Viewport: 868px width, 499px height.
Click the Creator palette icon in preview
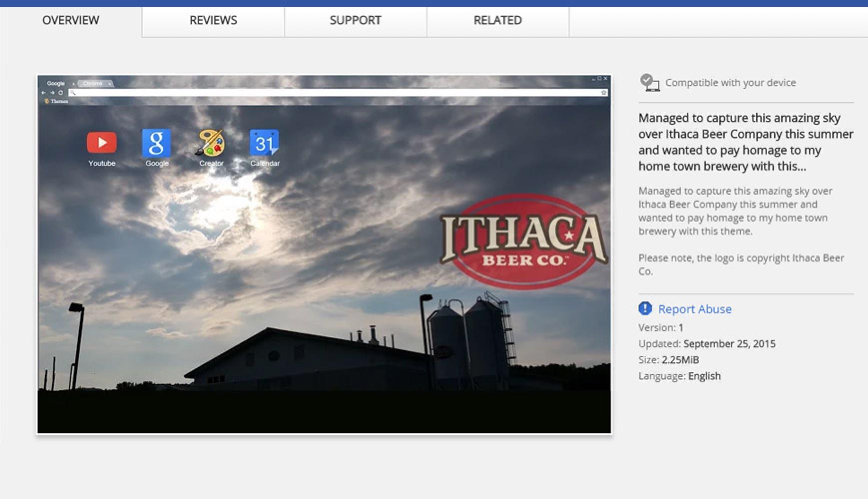pyautogui.click(x=211, y=143)
